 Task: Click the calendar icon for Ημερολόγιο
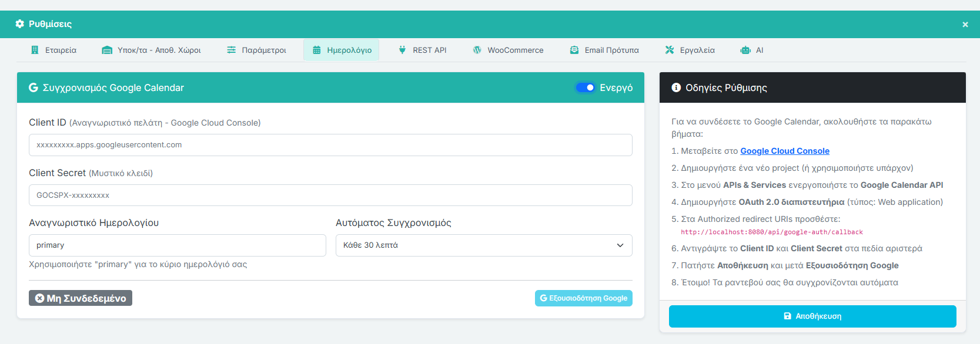tap(317, 50)
